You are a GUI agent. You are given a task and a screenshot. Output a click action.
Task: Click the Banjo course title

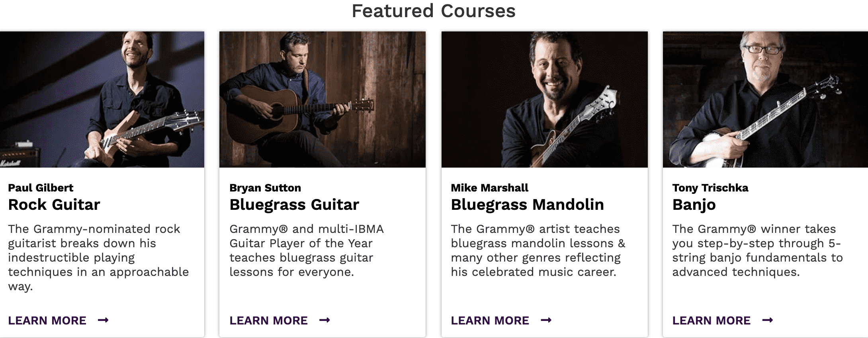click(694, 205)
